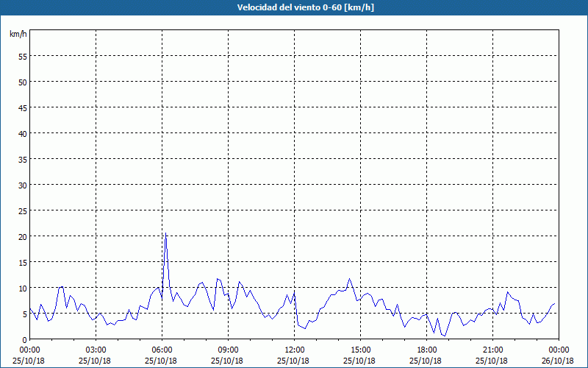Click the y-axis label '5'
The height and width of the screenshot is (368, 588).
point(25,314)
